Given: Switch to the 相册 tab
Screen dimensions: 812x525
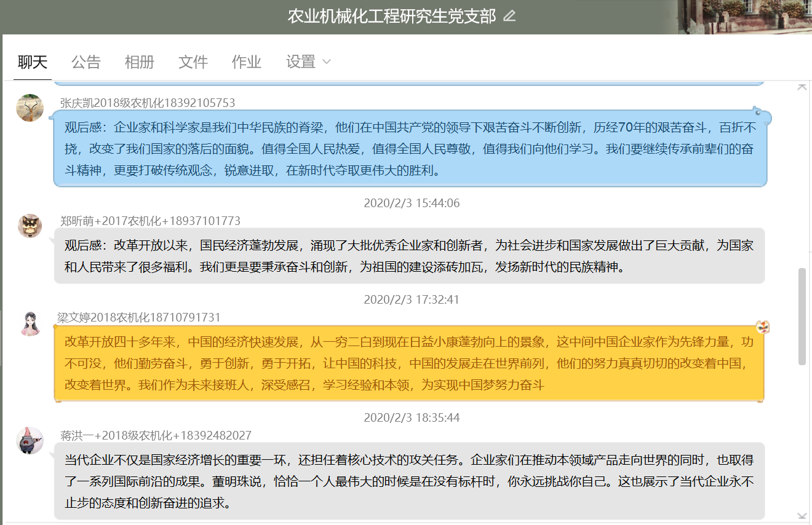Looking at the screenshot, I should pos(140,62).
